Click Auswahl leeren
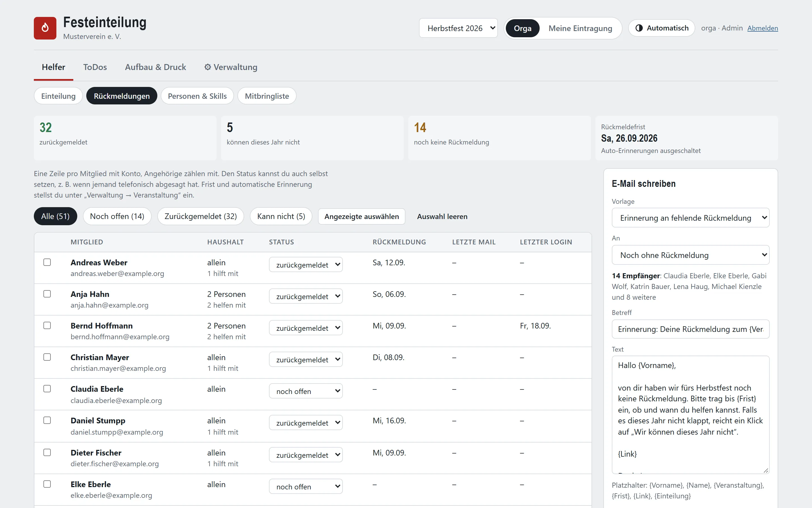Screen dimensions: 812x508 tap(442, 216)
